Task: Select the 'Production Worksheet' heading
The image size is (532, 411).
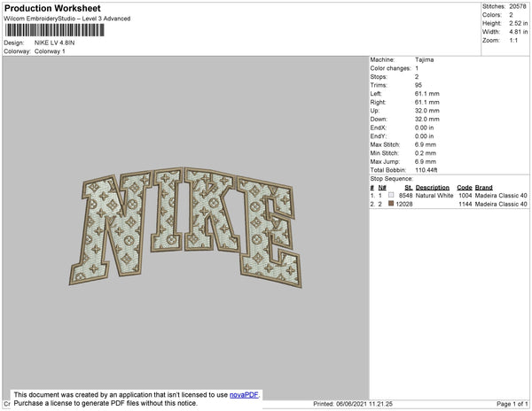Action: 52,9
